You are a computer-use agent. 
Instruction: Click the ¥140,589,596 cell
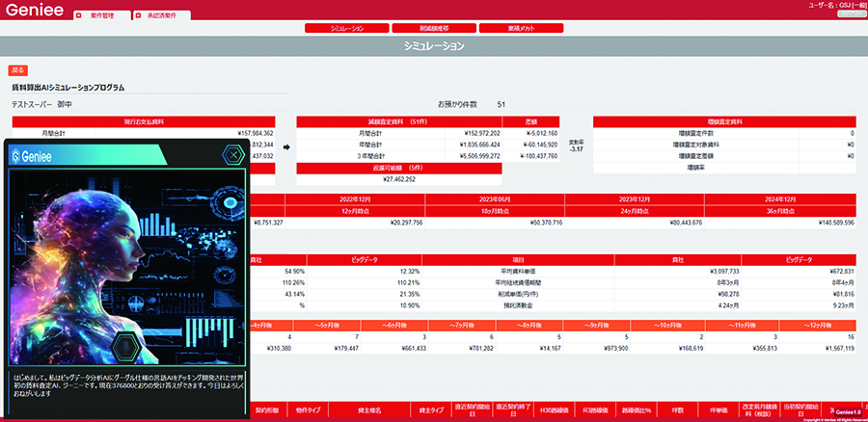834,223
